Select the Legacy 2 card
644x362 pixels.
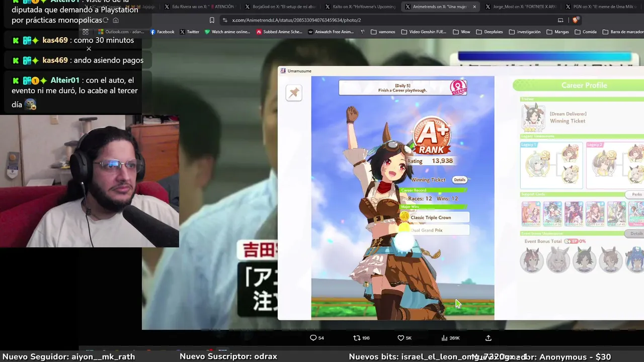point(615,165)
